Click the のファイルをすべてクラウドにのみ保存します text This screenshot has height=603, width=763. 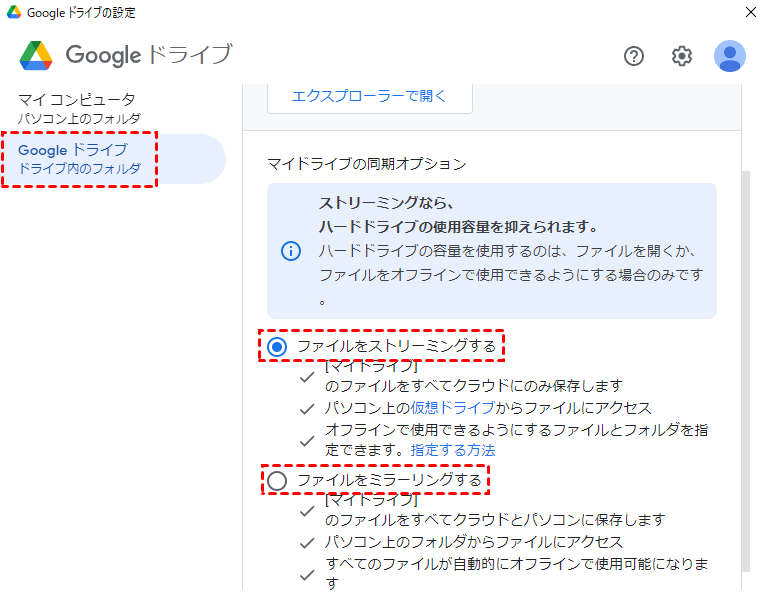pyautogui.click(x=473, y=386)
